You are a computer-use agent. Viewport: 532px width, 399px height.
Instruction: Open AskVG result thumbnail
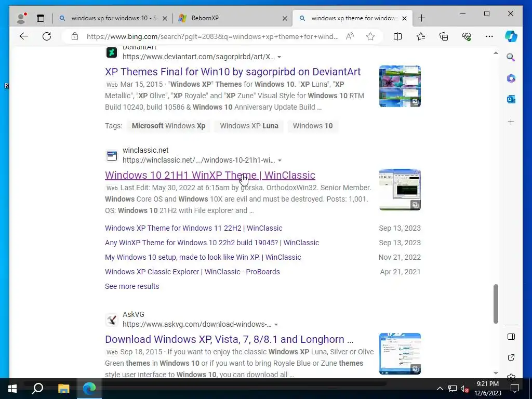[x=400, y=354]
